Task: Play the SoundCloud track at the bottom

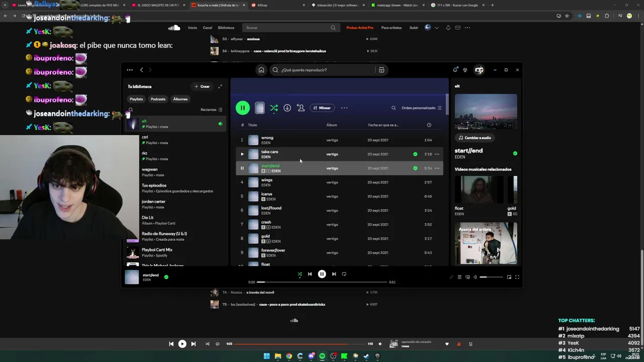Action: [182, 344]
